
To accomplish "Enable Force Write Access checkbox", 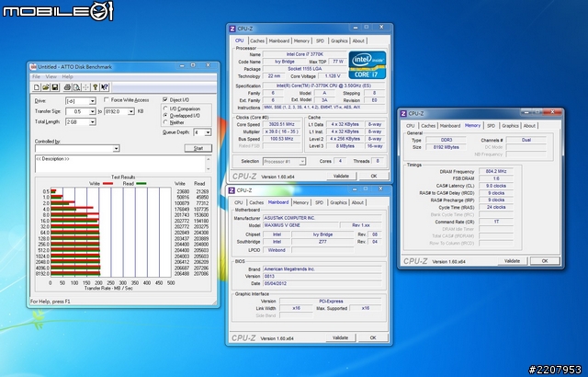I will coord(107,100).
